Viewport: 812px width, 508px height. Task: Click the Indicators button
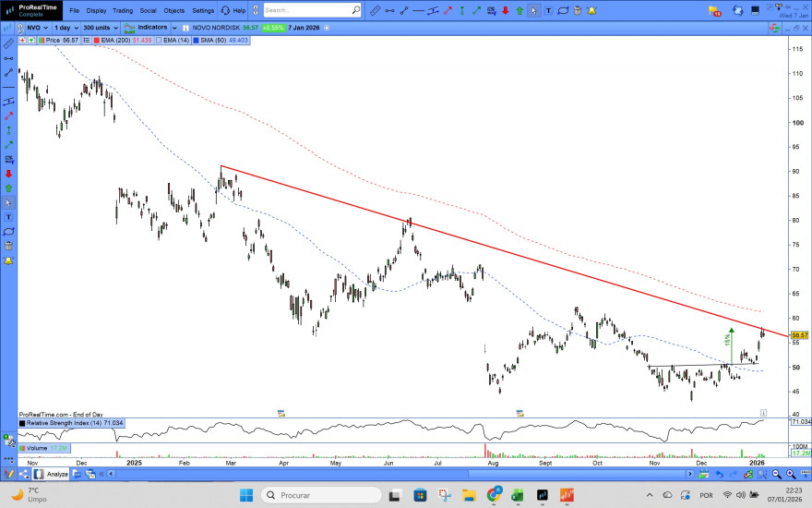pyautogui.click(x=147, y=28)
